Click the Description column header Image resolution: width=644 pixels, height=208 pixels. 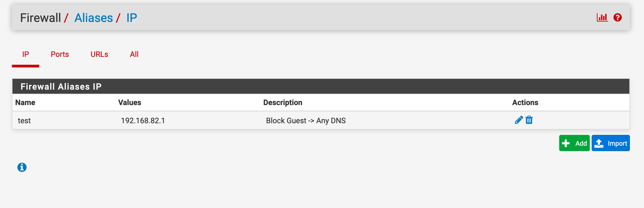283,102
